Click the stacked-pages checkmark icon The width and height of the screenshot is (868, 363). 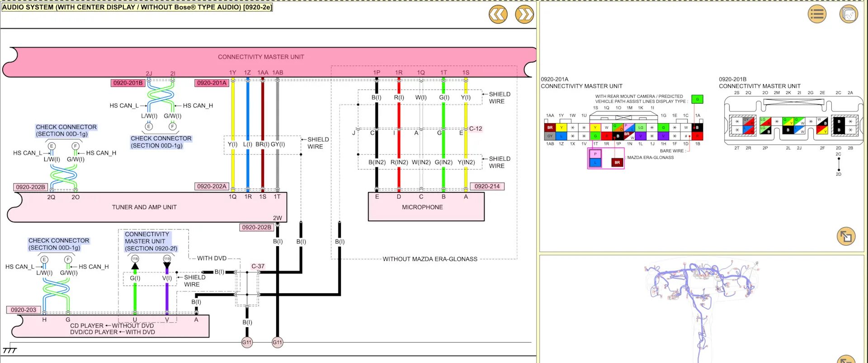click(x=848, y=14)
